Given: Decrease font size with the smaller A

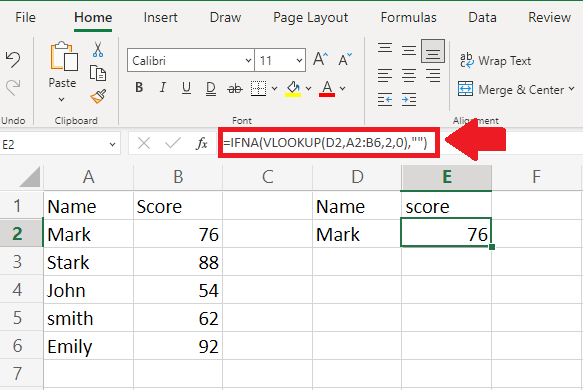Looking at the screenshot, I should pyautogui.click(x=345, y=59).
